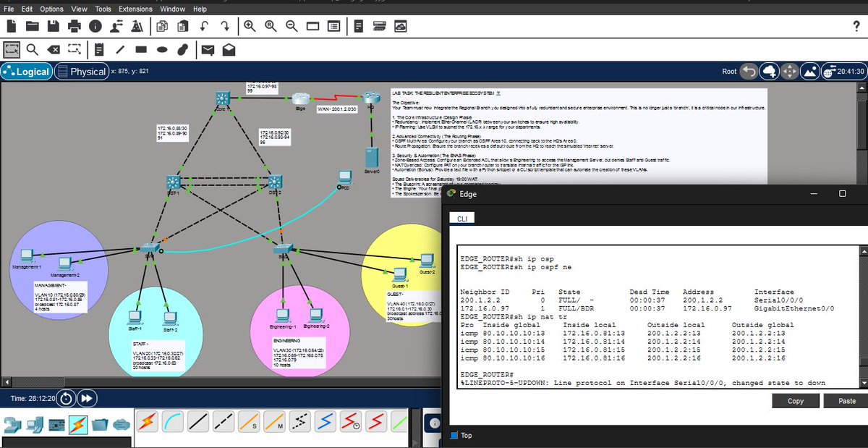Activate the Delete tool
The height and width of the screenshot is (448, 868).
pos(54,49)
